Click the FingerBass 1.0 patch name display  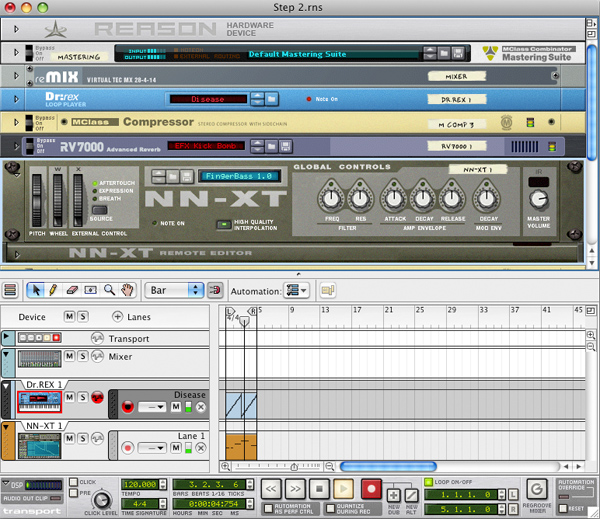click(x=239, y=176)
